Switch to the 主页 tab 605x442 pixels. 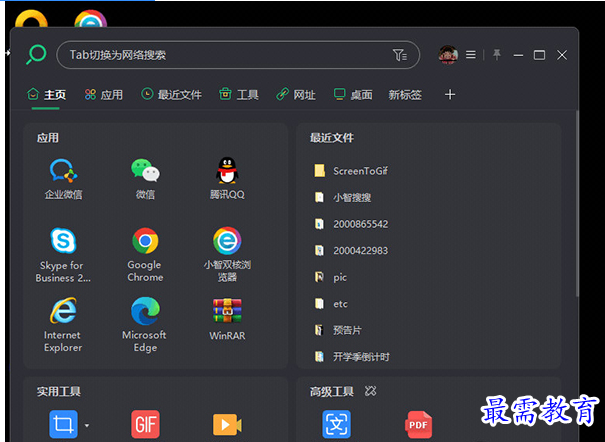click(x=46, y=94)
